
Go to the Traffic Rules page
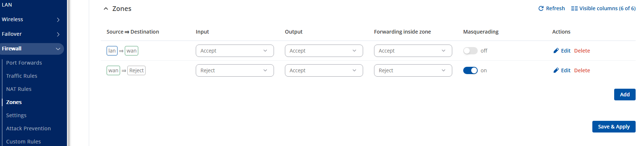pos(22,76)
